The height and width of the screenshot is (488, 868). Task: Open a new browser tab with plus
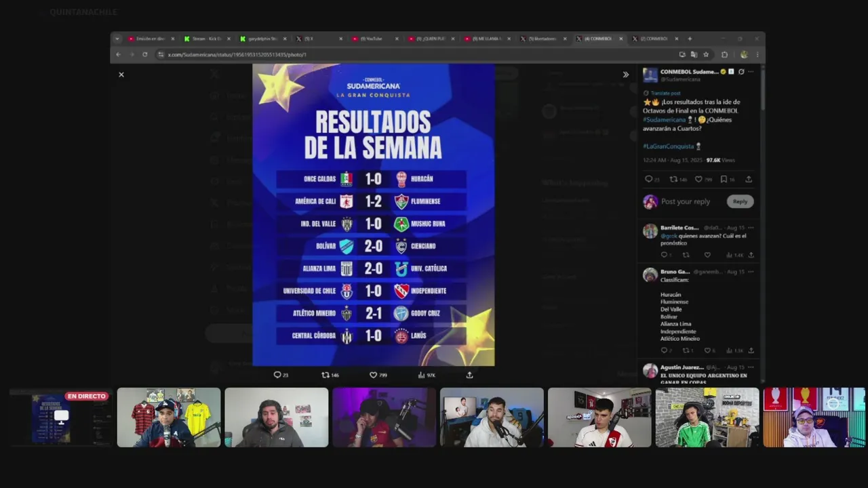[x=690, y=39]
